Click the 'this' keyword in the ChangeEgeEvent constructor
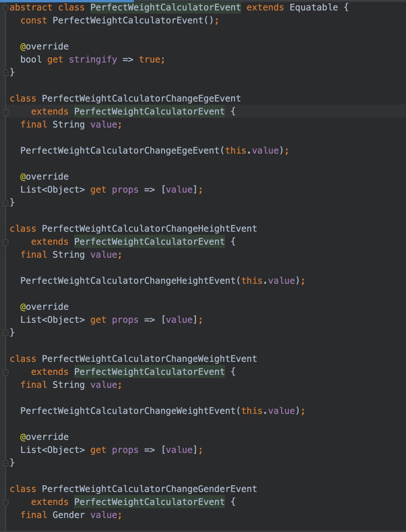 tap(236, 150)
